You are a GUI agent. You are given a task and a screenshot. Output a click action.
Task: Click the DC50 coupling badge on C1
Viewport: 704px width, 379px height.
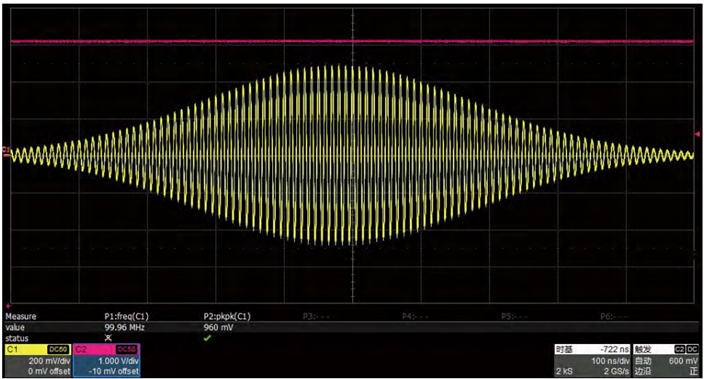point(58,349)
